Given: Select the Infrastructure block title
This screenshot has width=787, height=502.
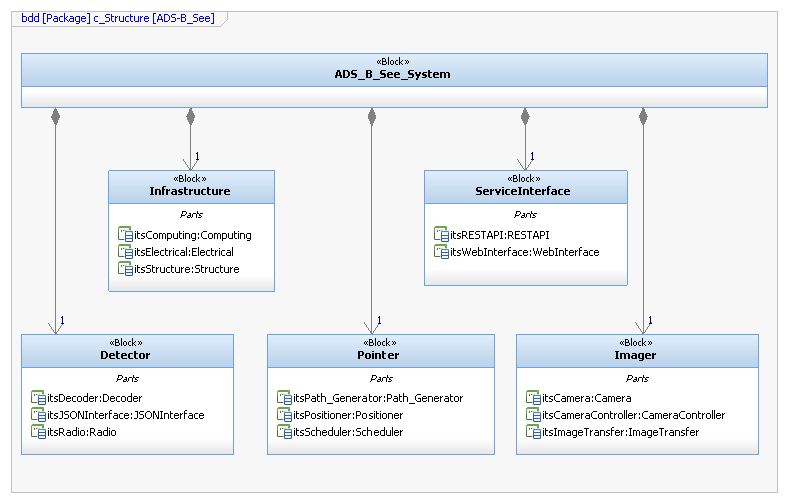Looking at the screenshot, I should (x=190, y=191).
